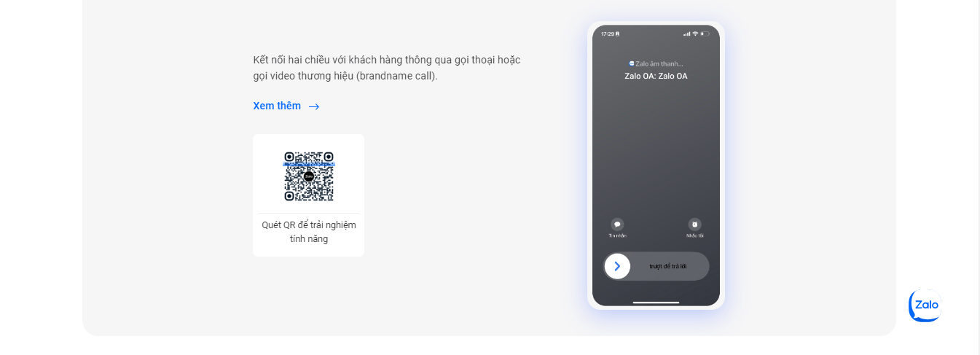This screenshot has width=980, height=355.
Task: Click the Zalo logo inside the QR code
Action: (309, 176)
